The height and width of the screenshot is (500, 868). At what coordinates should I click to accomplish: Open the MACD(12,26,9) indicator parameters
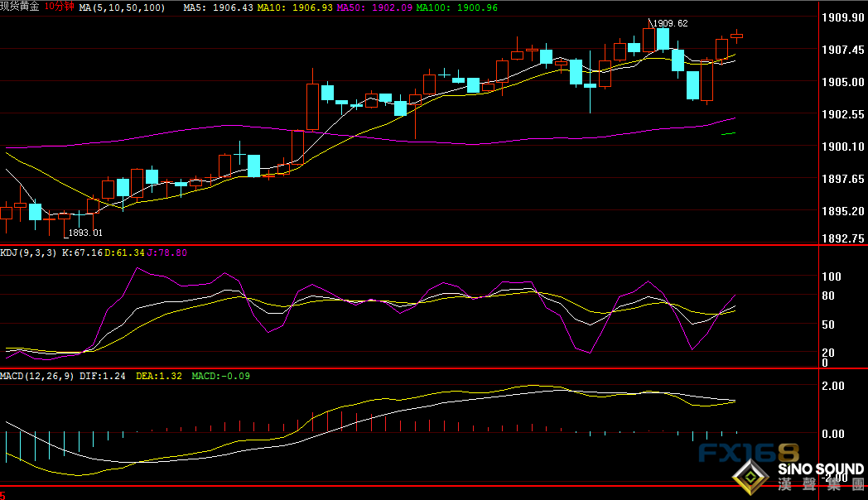tap(37, 376)
